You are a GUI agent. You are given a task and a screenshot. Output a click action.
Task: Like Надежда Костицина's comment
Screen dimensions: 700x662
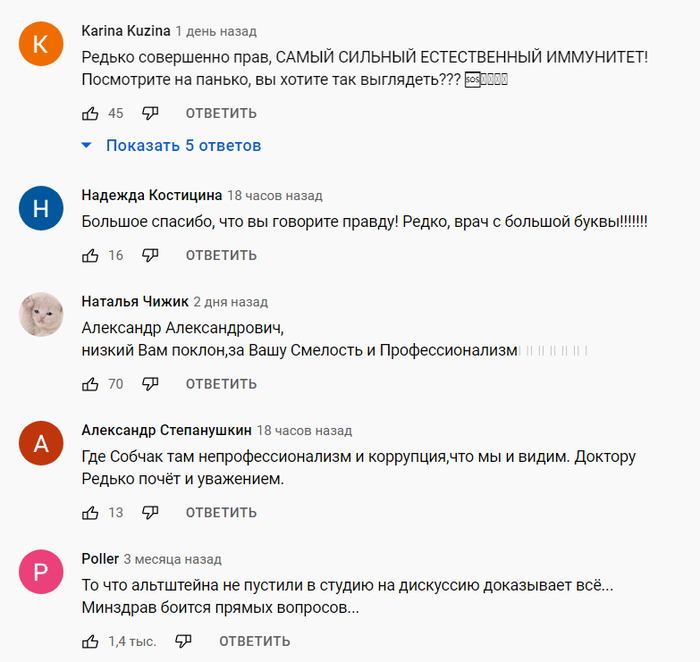[x=90, y=255]
